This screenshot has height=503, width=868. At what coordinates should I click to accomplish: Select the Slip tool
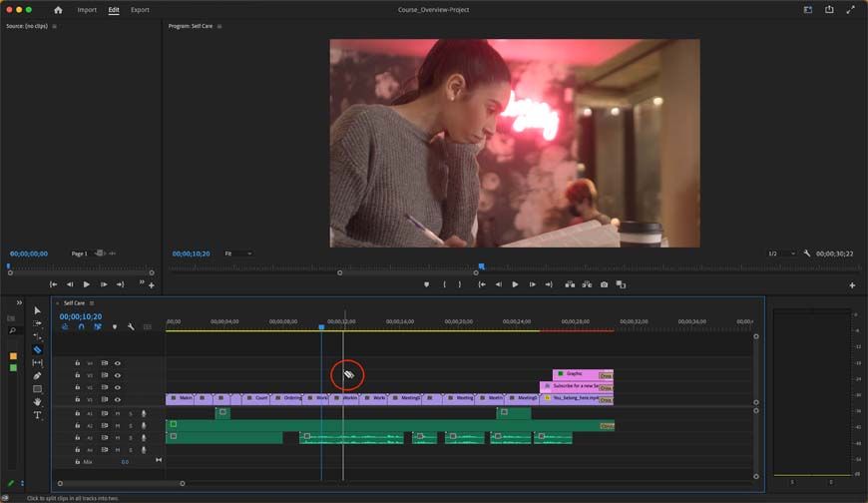pyautogui.click(x=37, y=363)
